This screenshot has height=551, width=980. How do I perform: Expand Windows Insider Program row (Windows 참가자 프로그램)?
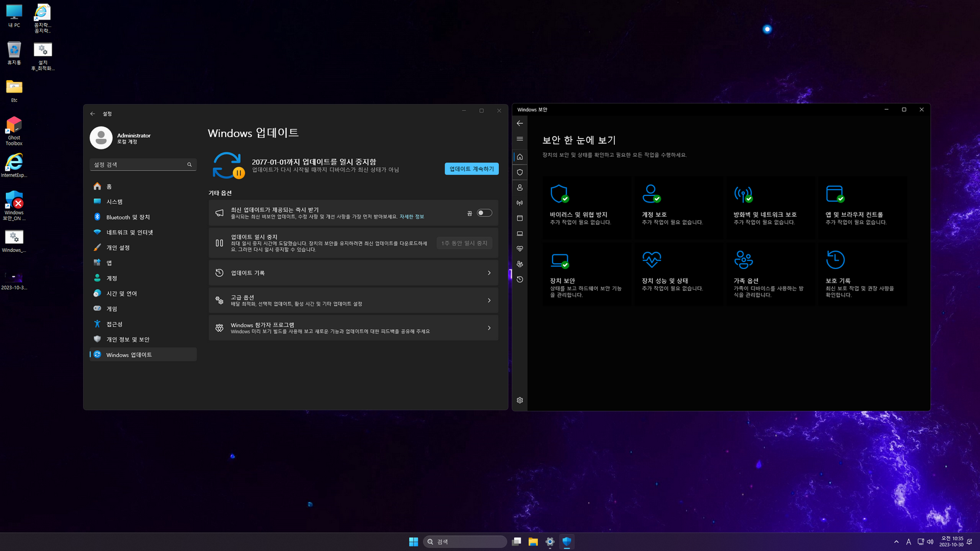coord(353,328)
